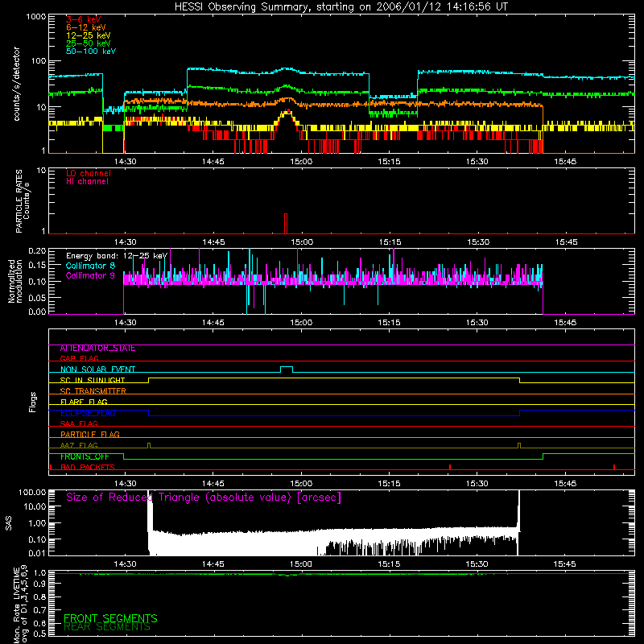Click the ECLIPSE_FLAG label
The height and width of the screenshot is (644, 644).
[88, 413]
